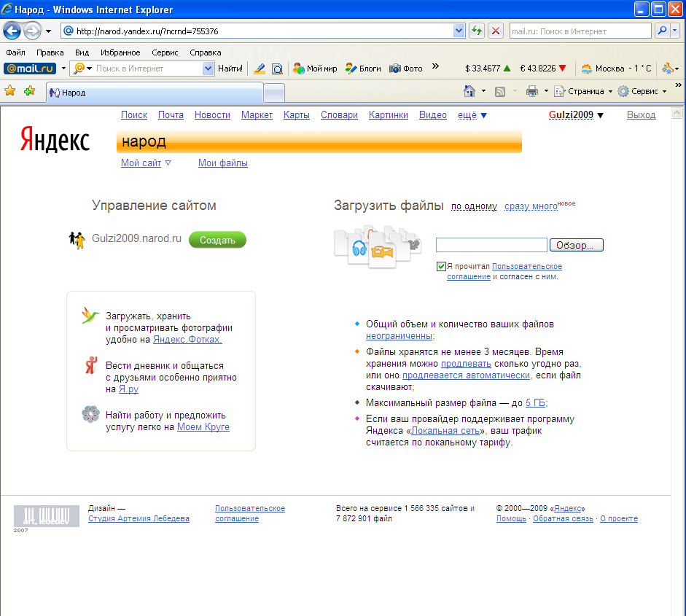Select the Народ browser tab
Screen dimensions: 686x616
point(155,93)
